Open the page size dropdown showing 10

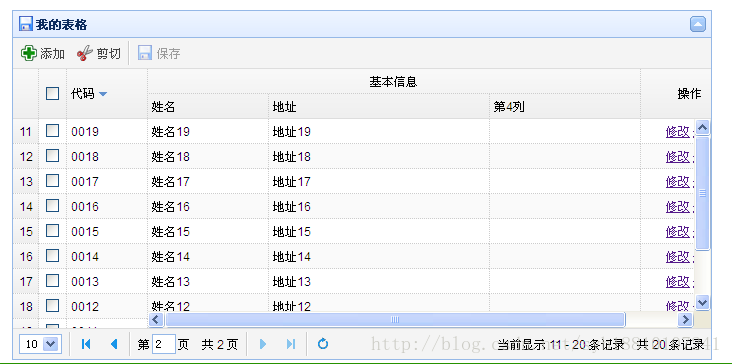pyautogui.click(x=51, y=344)
